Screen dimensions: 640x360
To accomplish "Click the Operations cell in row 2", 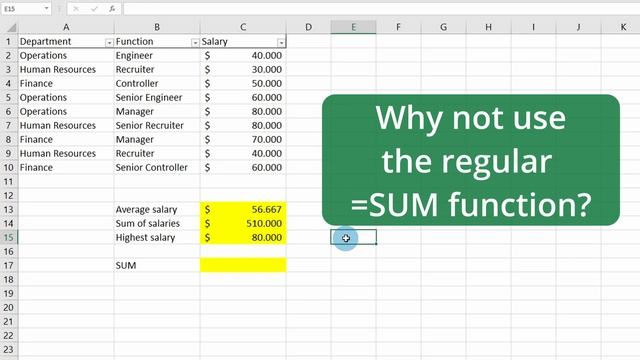I will (x=66, y=56).
